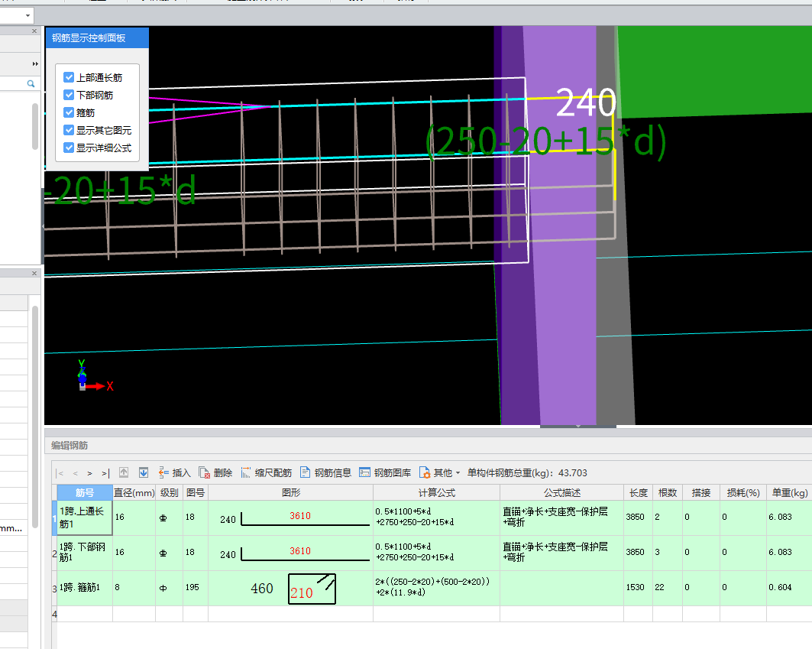Click the 直径(mm) column header
The height and width of the screenshot is (649, 812).
click(x=134, y=493)
